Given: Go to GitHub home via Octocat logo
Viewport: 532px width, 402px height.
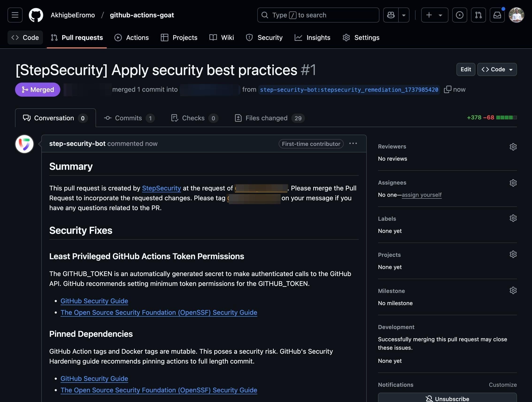Looking at the screenshot, I should click(x=36, y=15).
